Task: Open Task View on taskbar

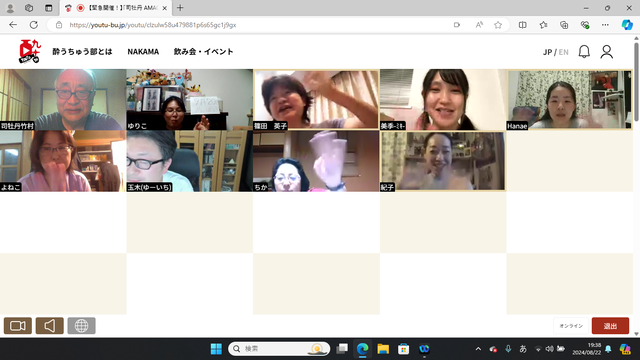Action: click(x=342, y=349)
